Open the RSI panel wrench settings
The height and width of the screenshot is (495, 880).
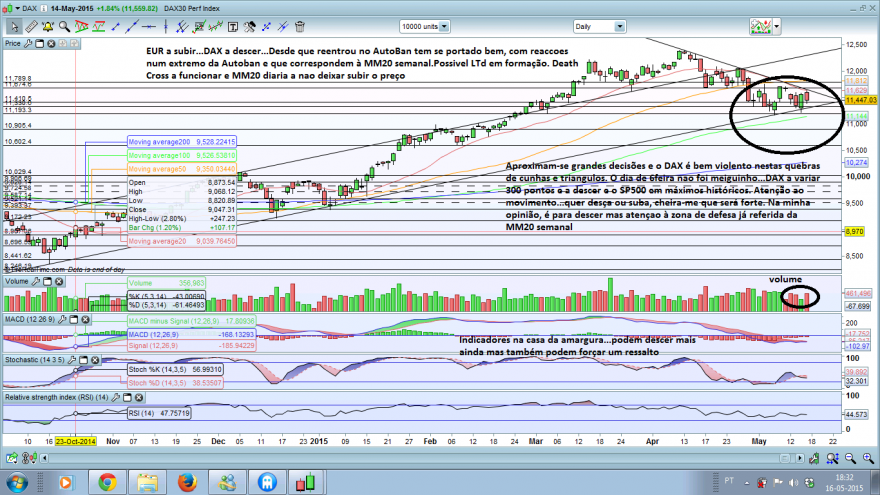click(116, 397)
